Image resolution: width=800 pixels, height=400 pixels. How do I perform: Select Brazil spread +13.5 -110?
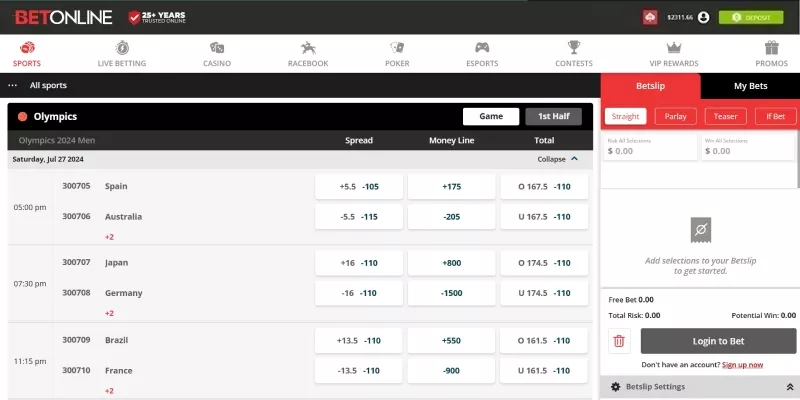point(359,341)
